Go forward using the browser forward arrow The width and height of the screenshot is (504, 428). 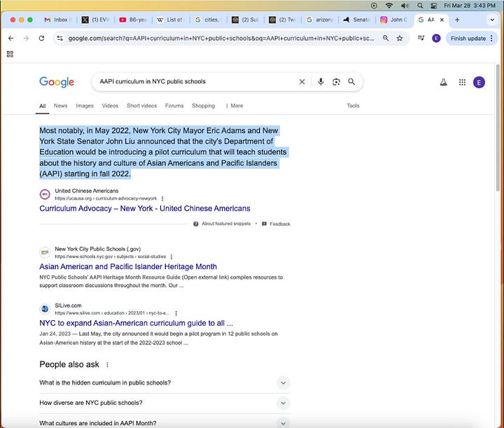(x=26, y=39)
